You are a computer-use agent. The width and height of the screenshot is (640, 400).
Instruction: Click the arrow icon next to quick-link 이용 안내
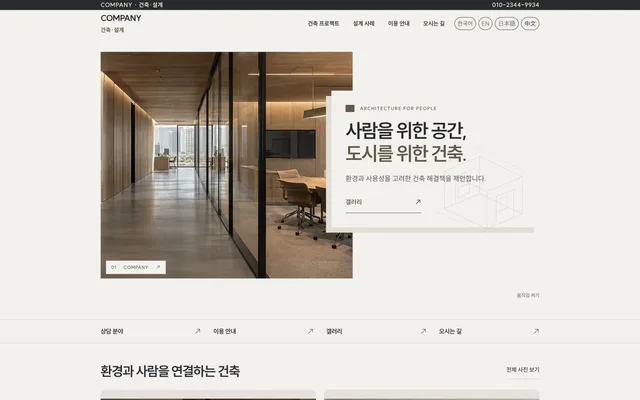310,331
